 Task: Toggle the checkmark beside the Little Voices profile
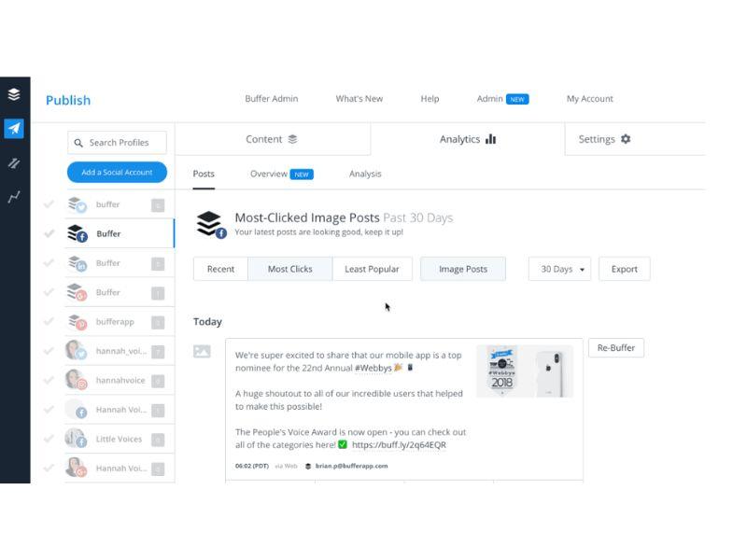(x=49, y=439)
